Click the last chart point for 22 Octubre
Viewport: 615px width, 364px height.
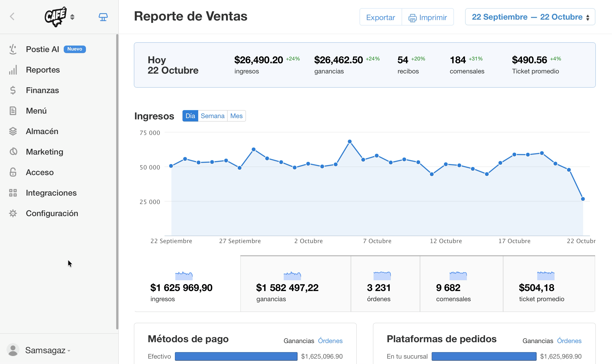click(583, 199)
